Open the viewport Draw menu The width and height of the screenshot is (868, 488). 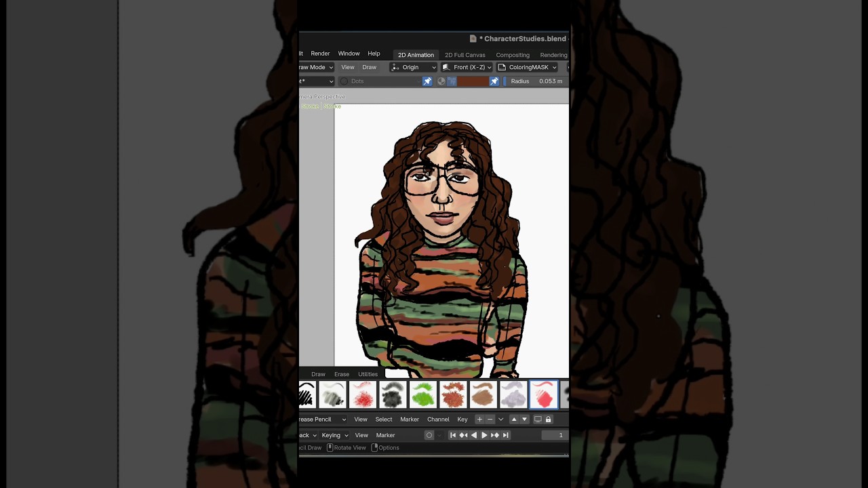(x=369, y=67)
